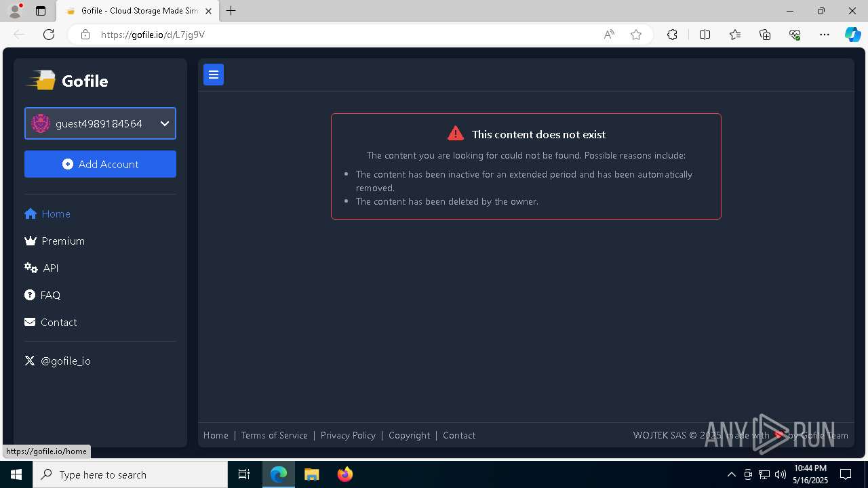The image size is (868, 488).
Task: Click the Gofile logo
Action: [66, 81]
